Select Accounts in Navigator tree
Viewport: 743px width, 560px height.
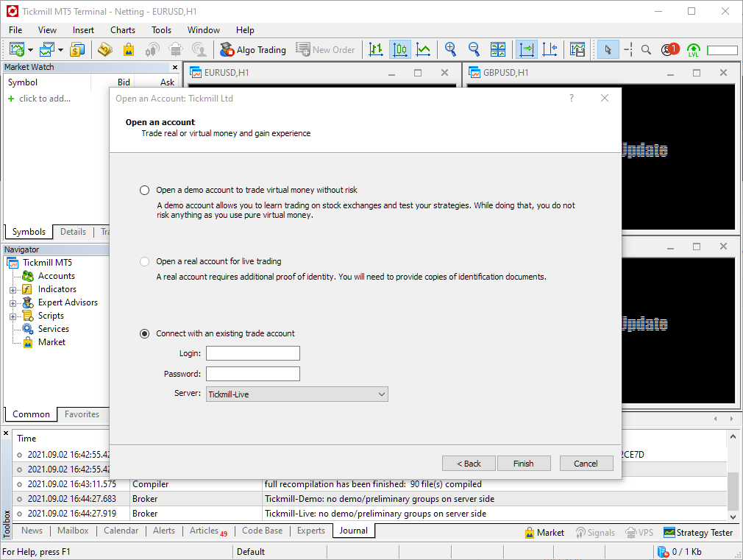[x=57, y=276]
